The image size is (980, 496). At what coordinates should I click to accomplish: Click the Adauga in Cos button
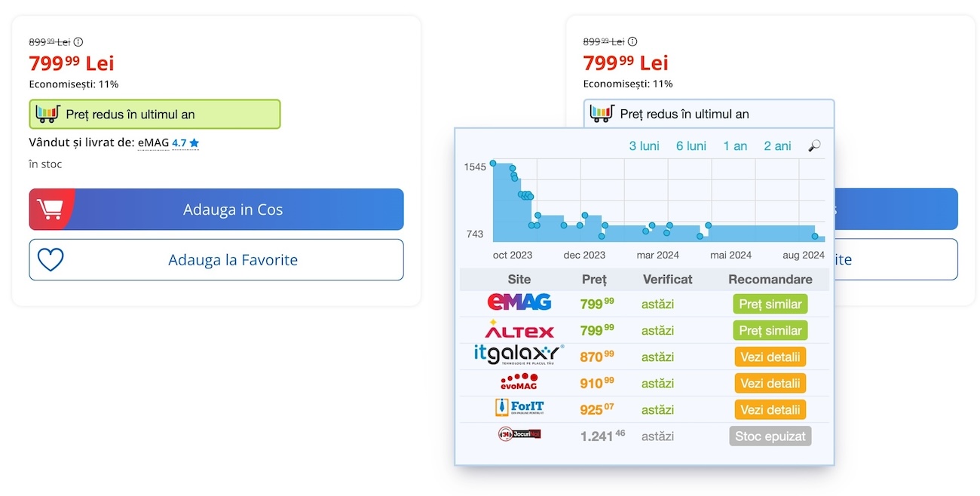pyautogui.click(x=216, y=209)
